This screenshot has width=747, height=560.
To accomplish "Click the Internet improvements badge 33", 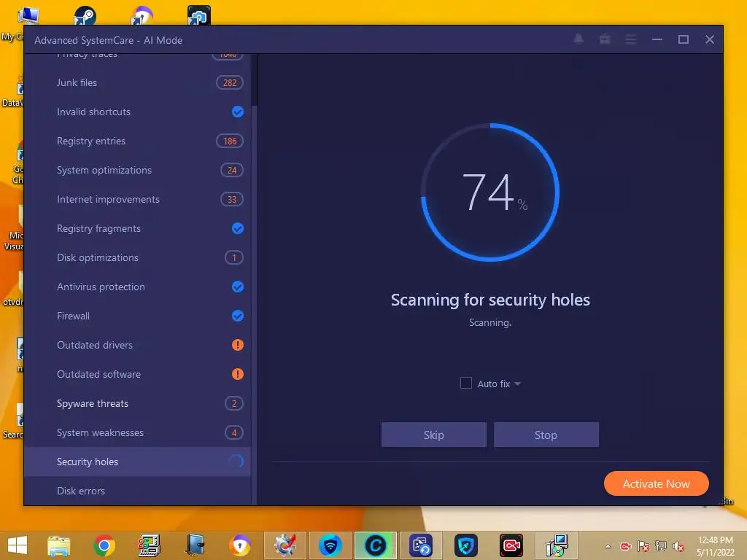I will coord(232,199).
